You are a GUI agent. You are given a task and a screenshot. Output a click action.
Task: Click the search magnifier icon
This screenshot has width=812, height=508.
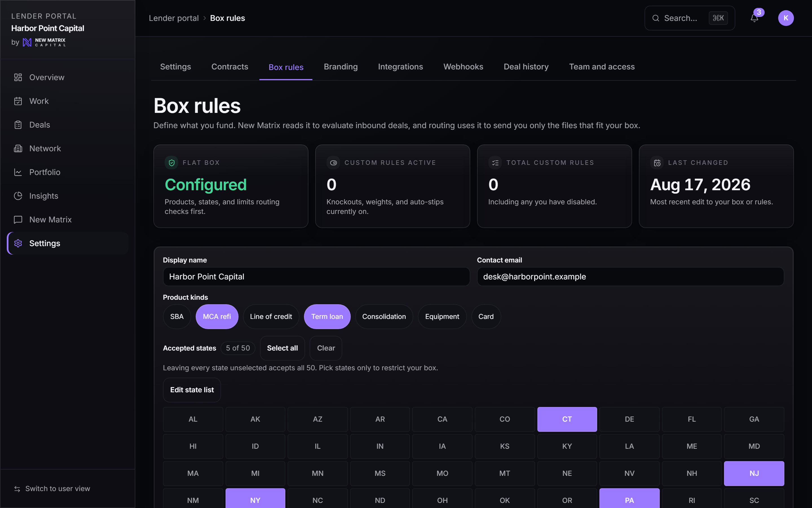[656, 18]
